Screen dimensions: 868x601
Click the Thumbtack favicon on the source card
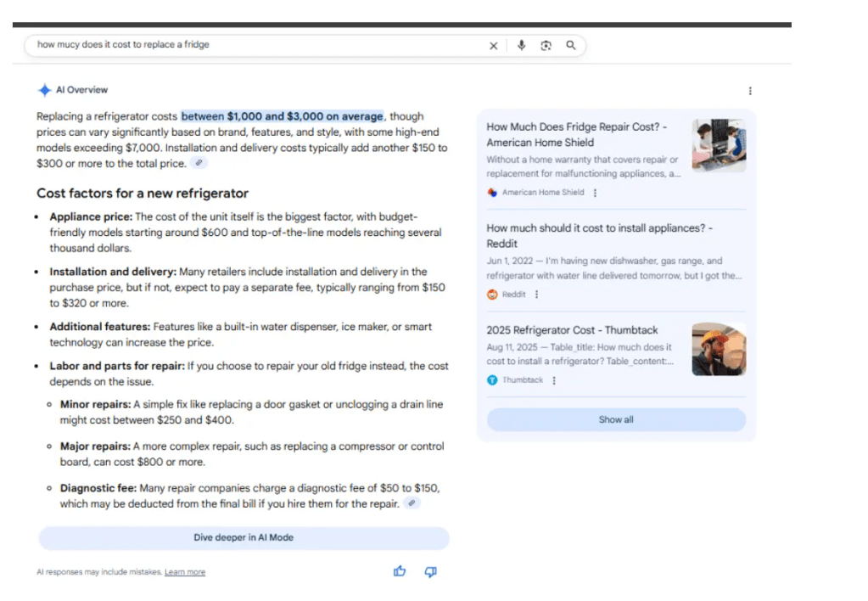493,380
